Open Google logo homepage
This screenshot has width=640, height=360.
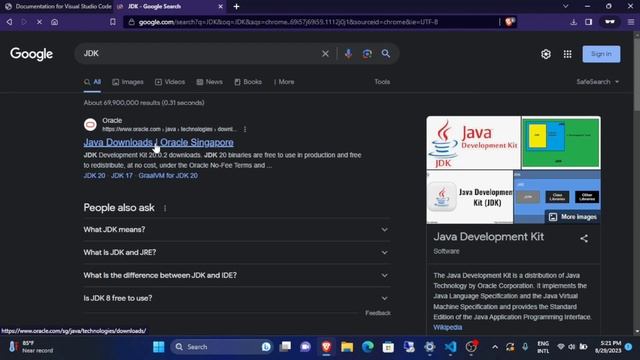[x=31, y=54]
